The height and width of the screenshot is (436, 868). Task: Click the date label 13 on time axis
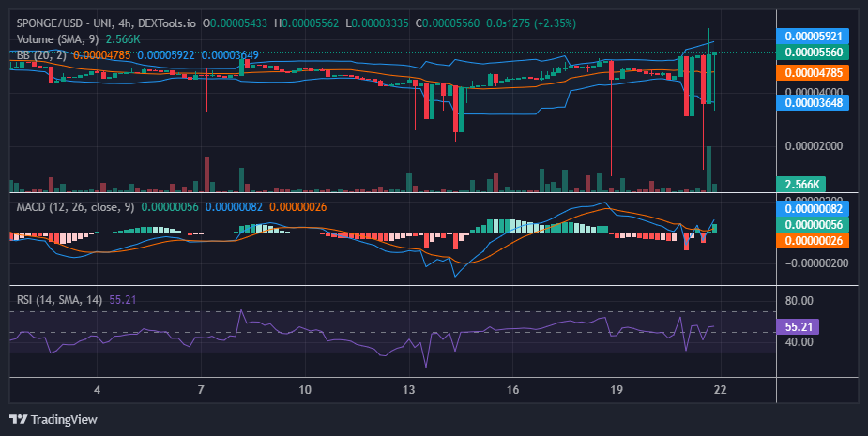click(408, 389)
